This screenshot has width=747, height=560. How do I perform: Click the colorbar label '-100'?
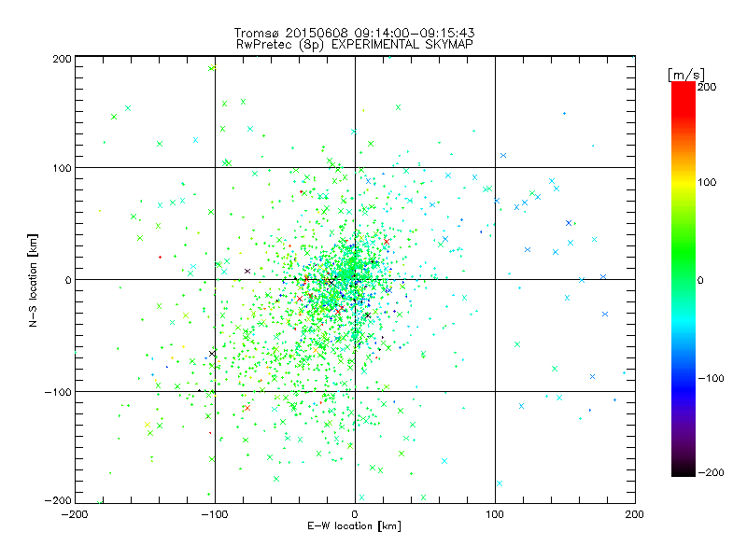(x=711, y=379)
